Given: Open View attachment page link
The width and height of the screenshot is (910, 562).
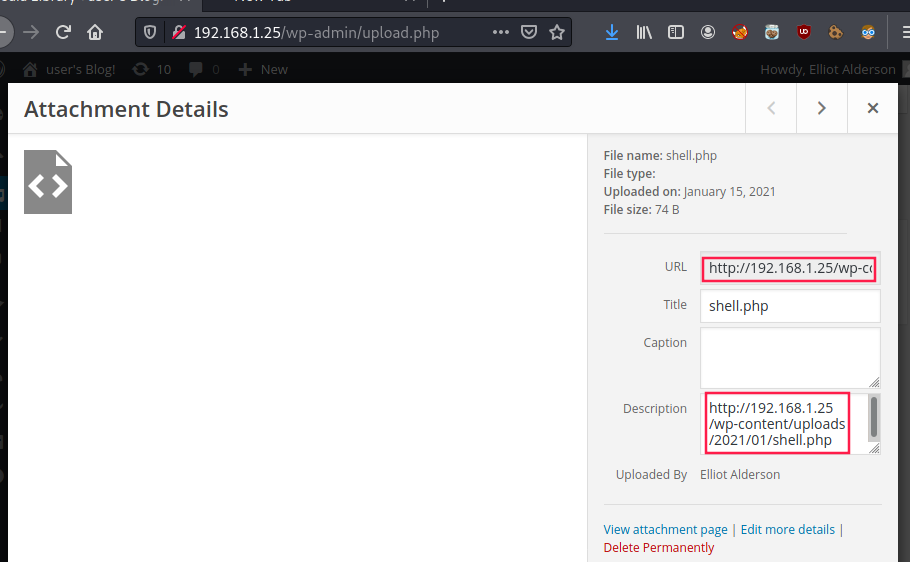Looking at the screenshot, I should click(665, 529).
